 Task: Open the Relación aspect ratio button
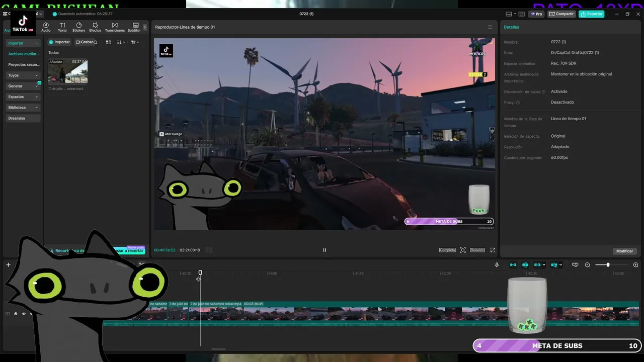pyautogui.click(x=477, y=250)
